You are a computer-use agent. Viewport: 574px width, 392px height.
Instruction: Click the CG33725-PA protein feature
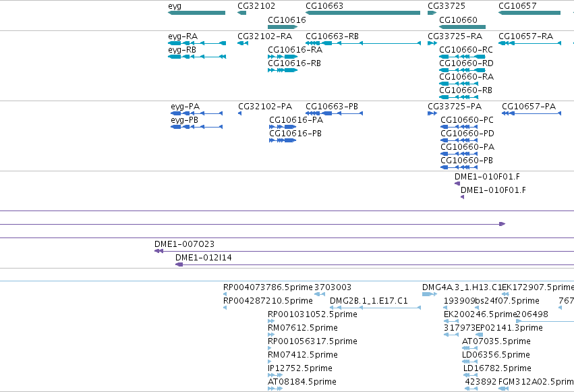coord(432,113)
